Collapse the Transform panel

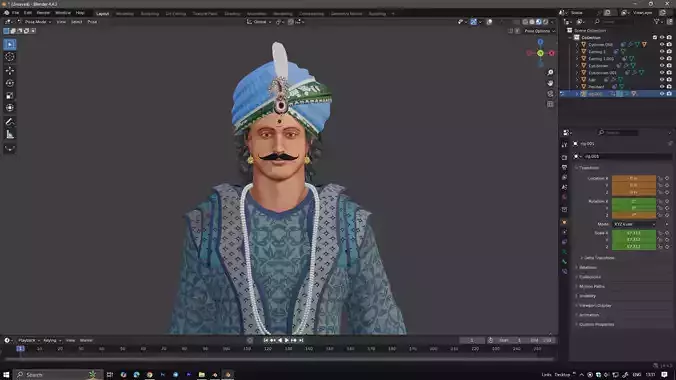pyautogui.click(x=588, y=168)
